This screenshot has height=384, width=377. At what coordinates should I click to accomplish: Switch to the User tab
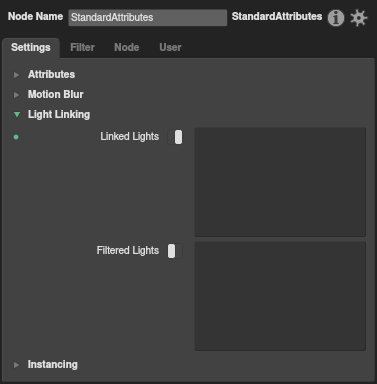pos(170,47)
